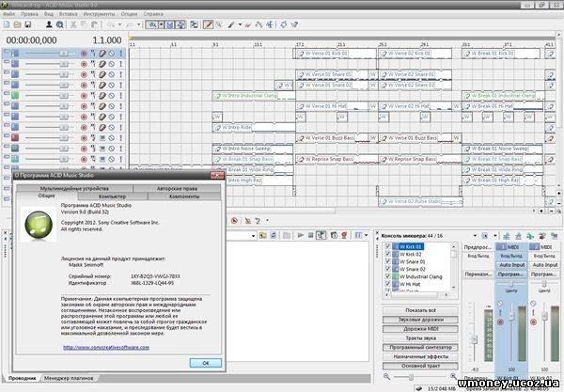Open the sonycreativesoftware.com link
The image size is (564, 392).
tap(106, 348)
